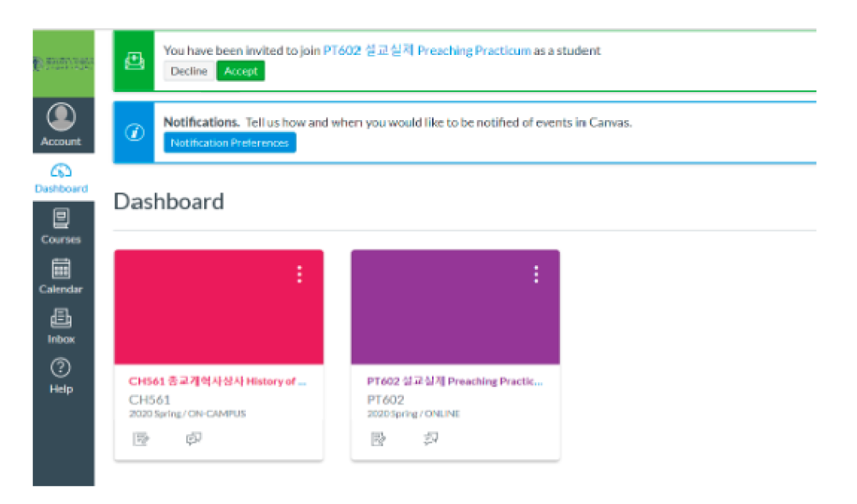Open the Calendar sidebar icon

[60, 268]
